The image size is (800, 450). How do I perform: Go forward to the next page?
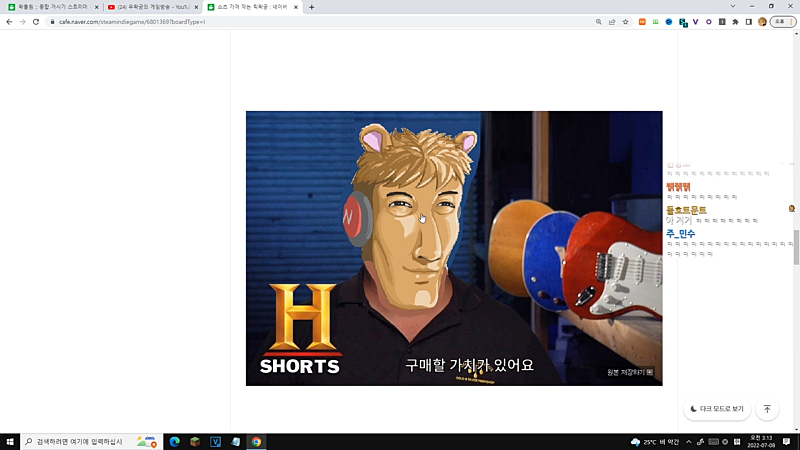coord(22,22)
